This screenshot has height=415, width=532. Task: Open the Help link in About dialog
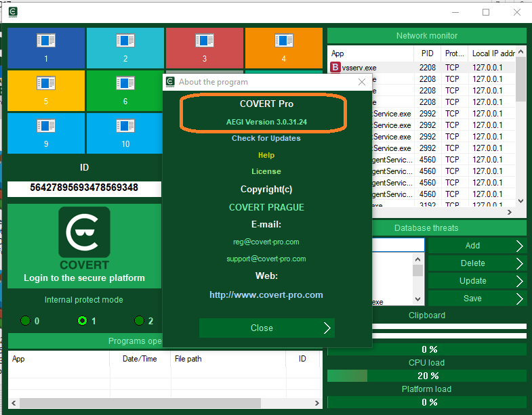(266, 155)
